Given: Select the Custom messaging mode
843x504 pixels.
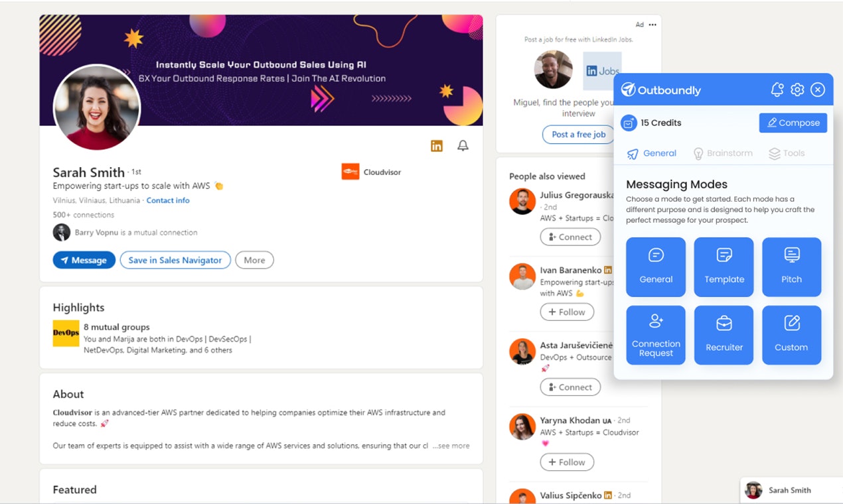Looking at the screenshot, I should (x=791, y=335).
